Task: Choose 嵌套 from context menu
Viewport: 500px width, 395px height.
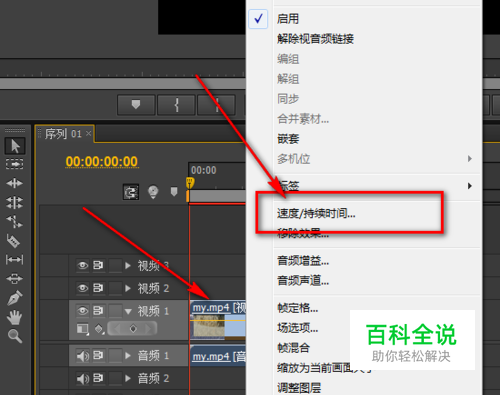Action: click(x=288, y=139)
